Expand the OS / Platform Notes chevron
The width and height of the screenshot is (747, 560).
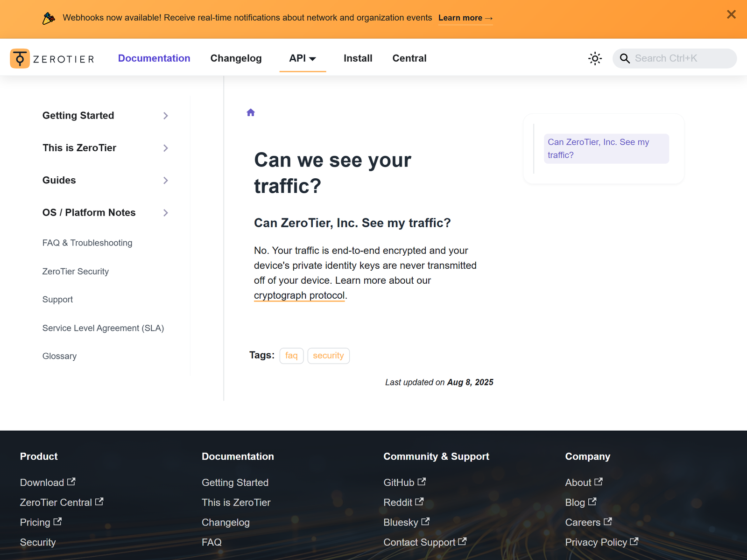coord(166,213)
